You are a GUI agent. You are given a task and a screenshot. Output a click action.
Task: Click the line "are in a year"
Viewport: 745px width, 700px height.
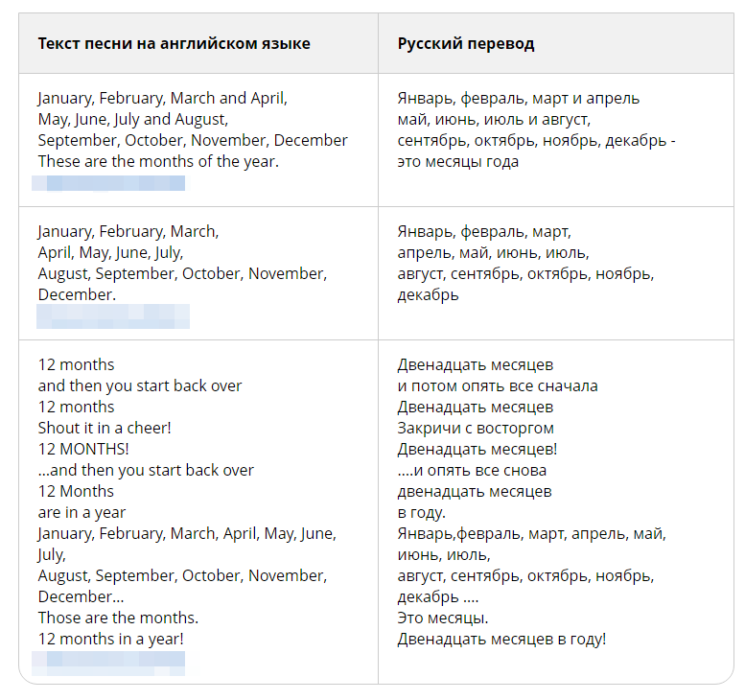(x=81, y=512)
